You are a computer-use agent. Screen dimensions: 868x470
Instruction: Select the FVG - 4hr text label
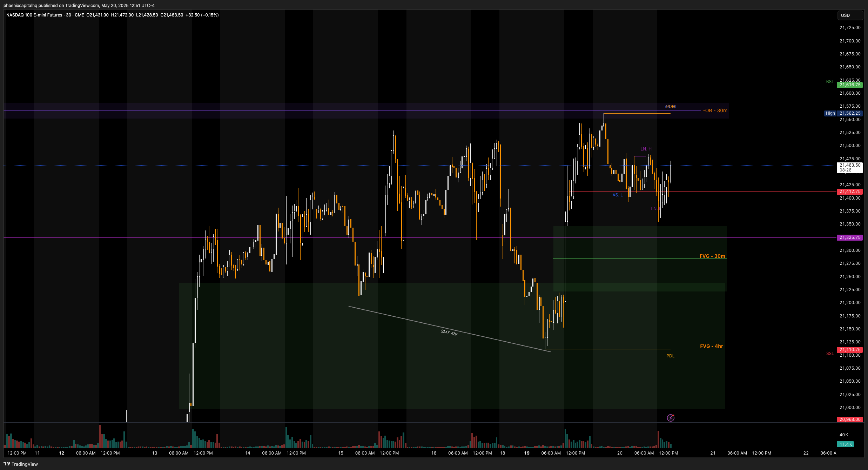711,346
